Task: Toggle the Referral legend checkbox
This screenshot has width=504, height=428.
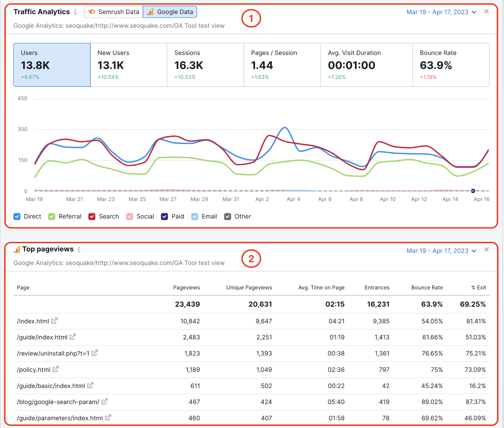Action: 52,217
